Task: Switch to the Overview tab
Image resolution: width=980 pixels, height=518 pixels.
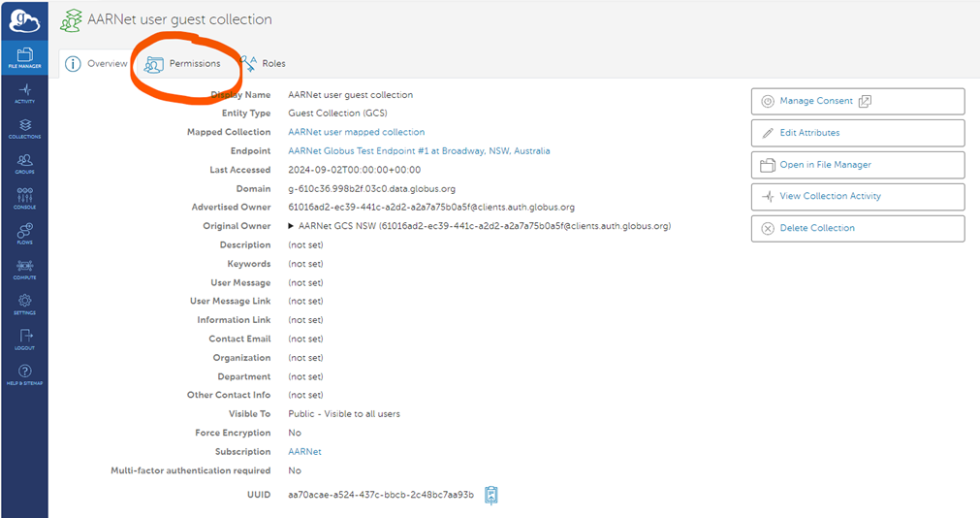Action: click(x=97, y=64)
